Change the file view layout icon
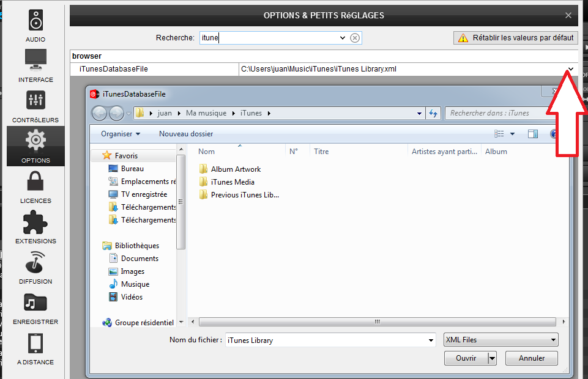This screenshot has width=588, height=379. (x=499, y=134)
